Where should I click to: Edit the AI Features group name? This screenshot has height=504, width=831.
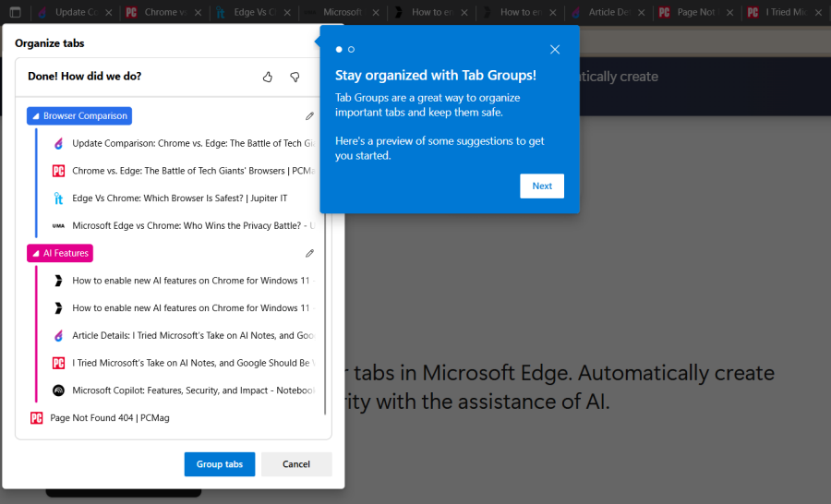click(x=309, y=253)
